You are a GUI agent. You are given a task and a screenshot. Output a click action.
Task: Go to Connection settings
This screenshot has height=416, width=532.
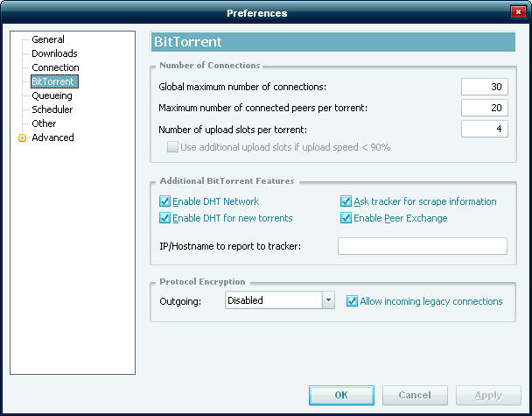pos(55,67)
